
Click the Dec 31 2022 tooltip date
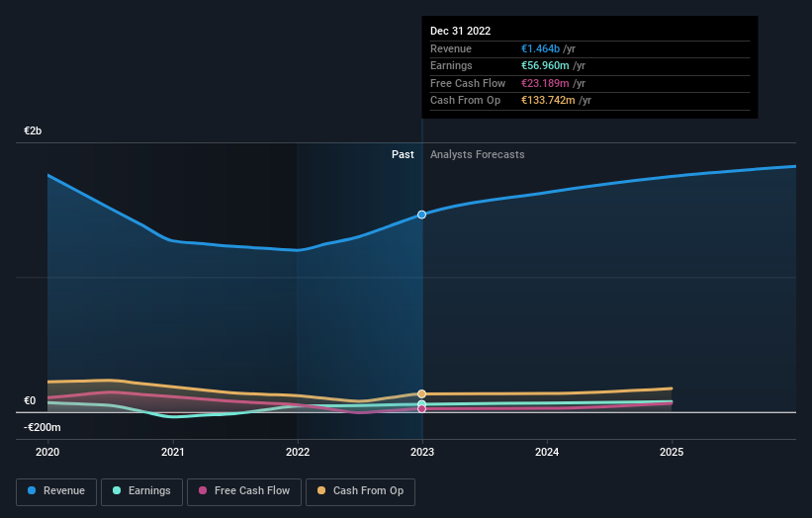(x=460, y=31)
